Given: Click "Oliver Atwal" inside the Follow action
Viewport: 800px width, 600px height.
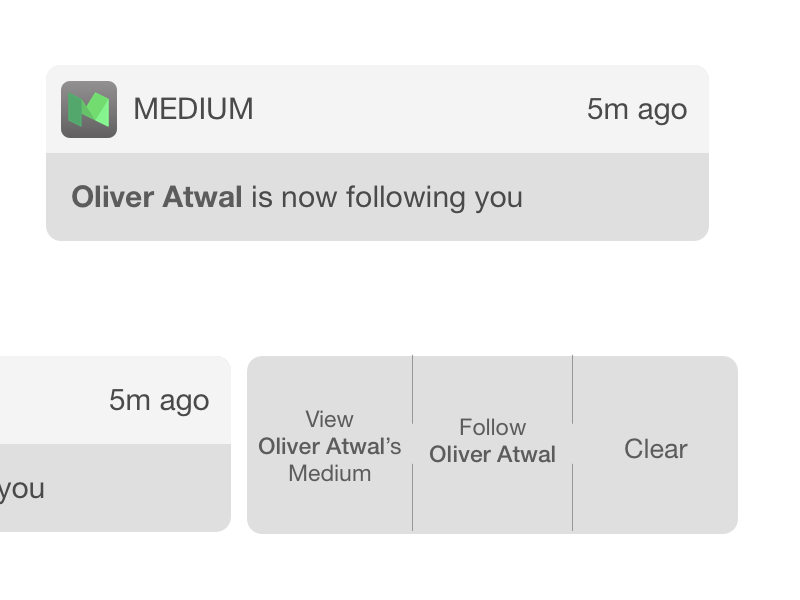Looking at the screenshot, I should pyautogui.click(x=492, y=454).
